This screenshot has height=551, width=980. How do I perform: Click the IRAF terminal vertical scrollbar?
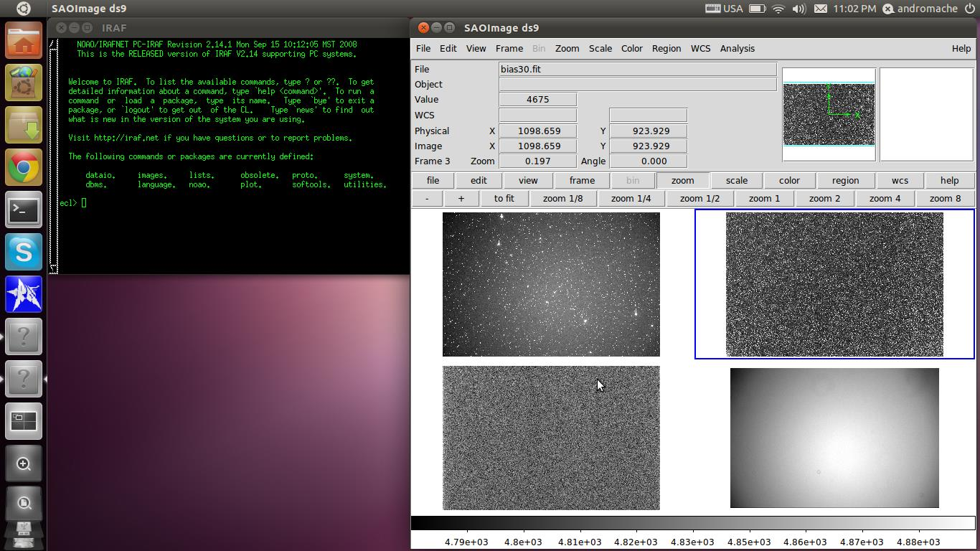pyautogui.click(x=53, y=156)
